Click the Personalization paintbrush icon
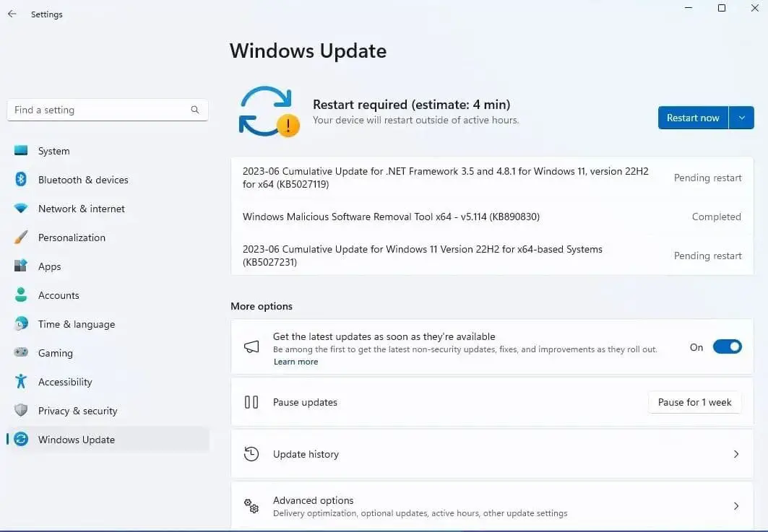The image size is (768, 532). coord(21,237)
